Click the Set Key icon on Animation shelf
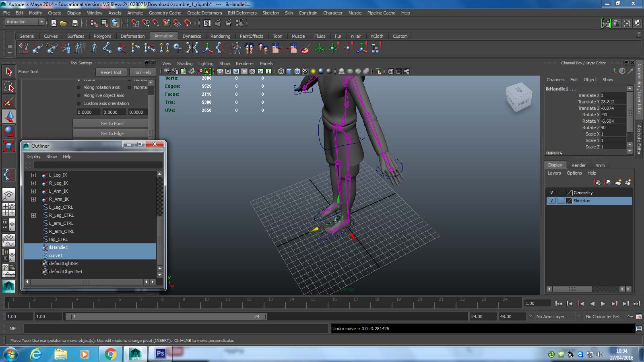Image resolution: width=644 pixels, height=362 pixels. tap(23, 49)
